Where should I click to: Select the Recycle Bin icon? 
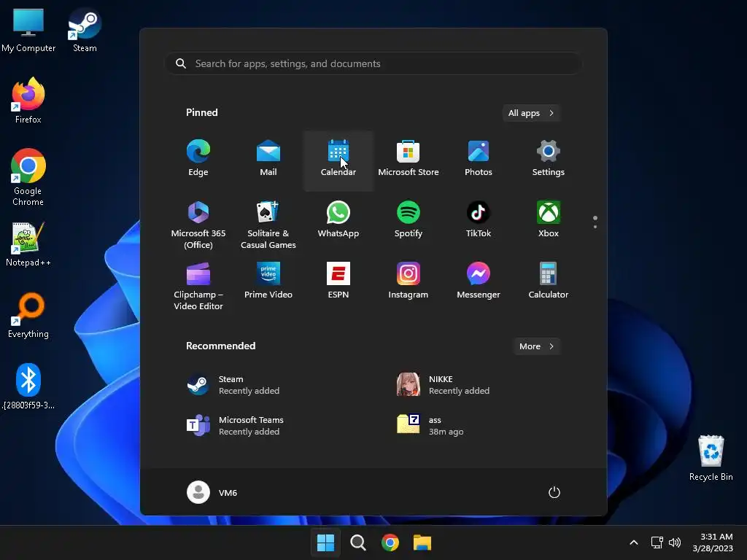click(x=711, y=458)
